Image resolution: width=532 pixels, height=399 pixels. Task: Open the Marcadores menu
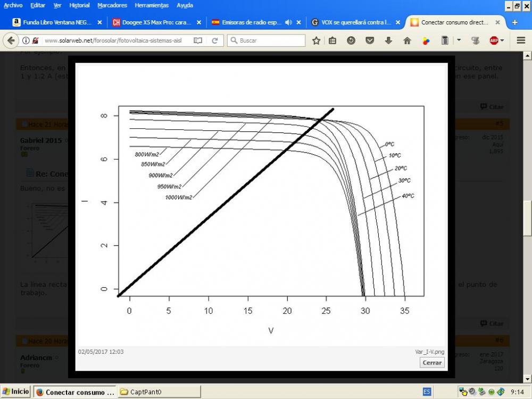[112, 5]
